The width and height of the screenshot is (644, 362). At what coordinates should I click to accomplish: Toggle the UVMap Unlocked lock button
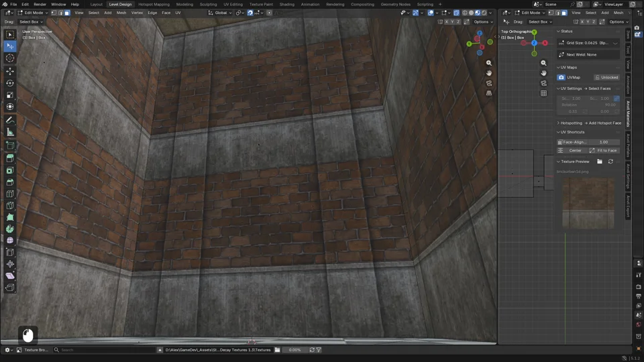point(606,77)
